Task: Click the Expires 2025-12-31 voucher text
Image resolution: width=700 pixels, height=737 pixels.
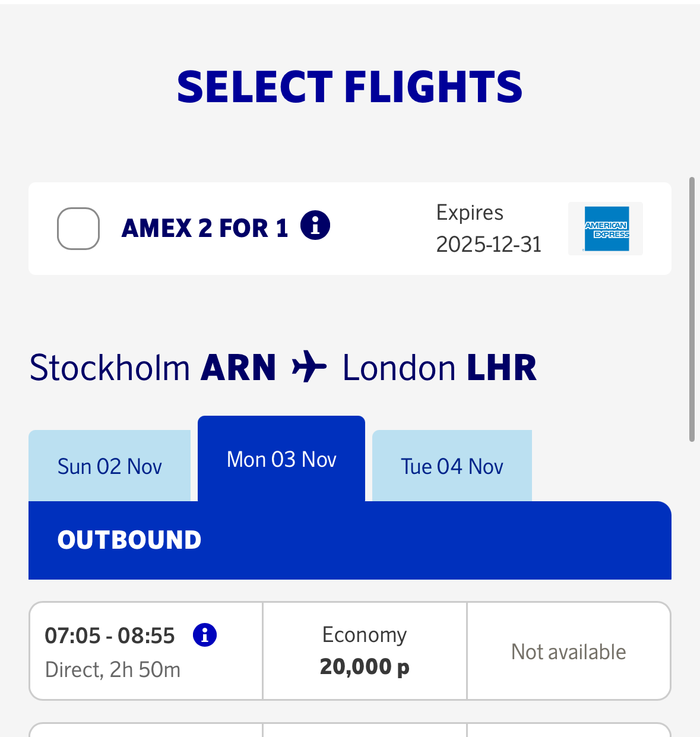Action: [x=489, y=229]
